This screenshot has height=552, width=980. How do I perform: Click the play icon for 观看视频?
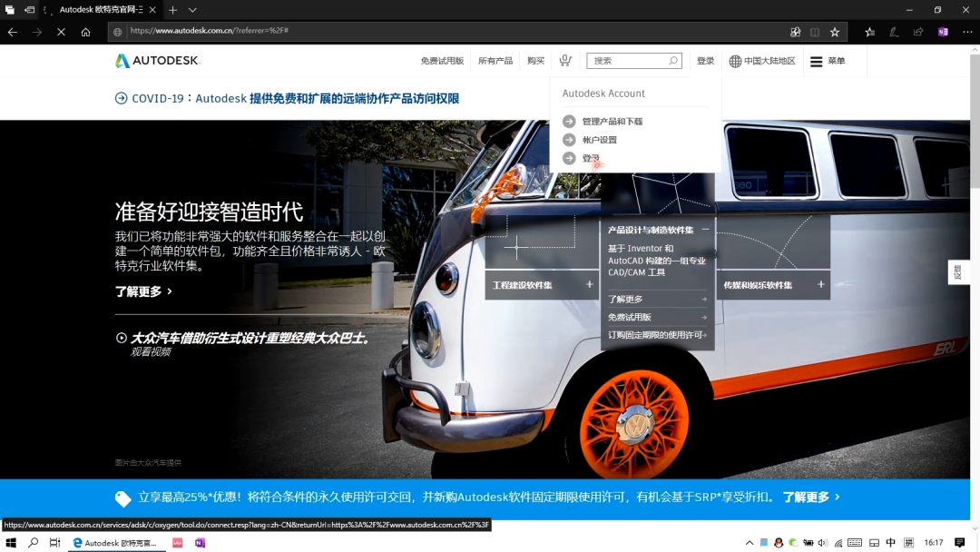(x=122, y=338)
